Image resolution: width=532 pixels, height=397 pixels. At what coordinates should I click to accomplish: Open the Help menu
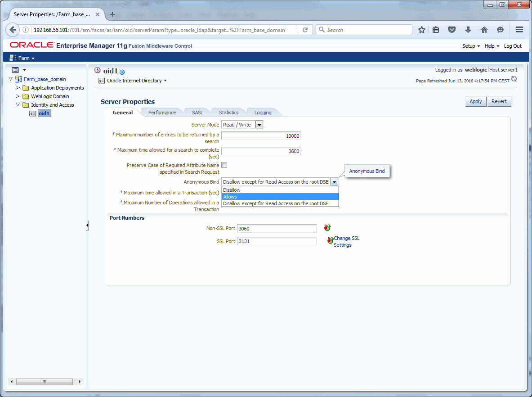click(x=492, y=46)
